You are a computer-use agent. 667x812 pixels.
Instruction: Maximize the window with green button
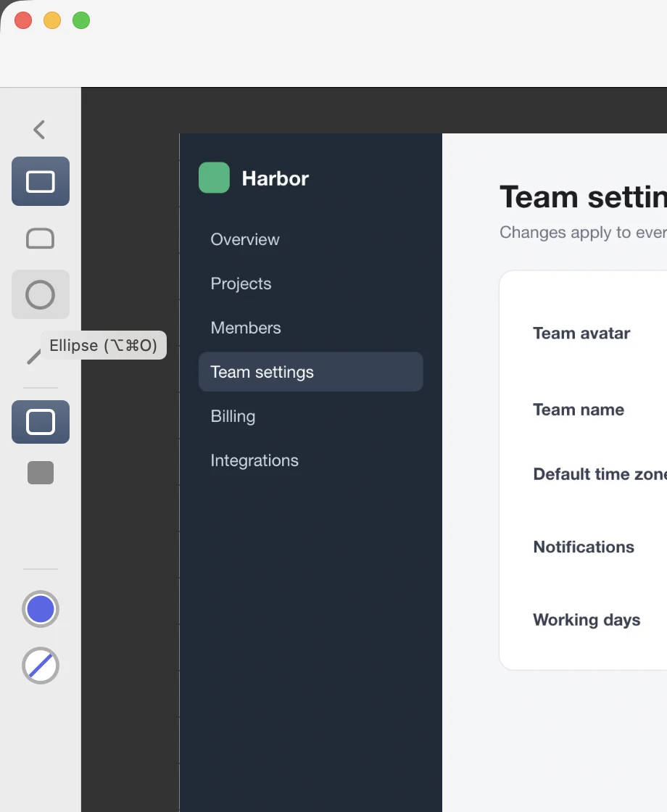coord(81,21)
